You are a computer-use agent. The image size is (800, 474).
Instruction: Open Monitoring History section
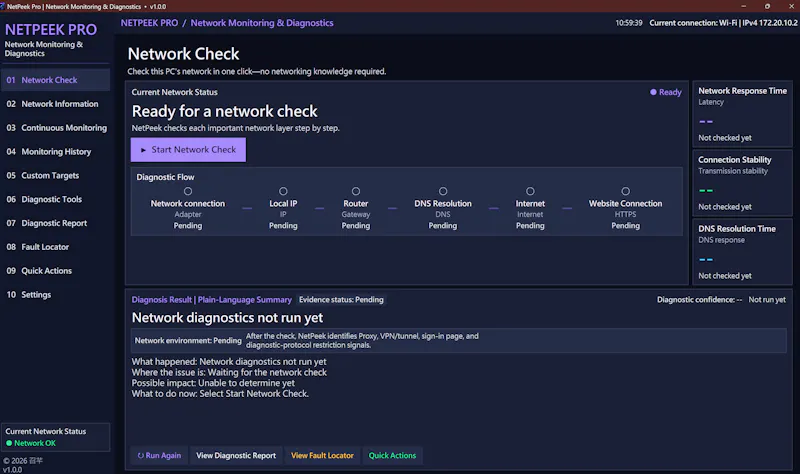pos(56,152)
